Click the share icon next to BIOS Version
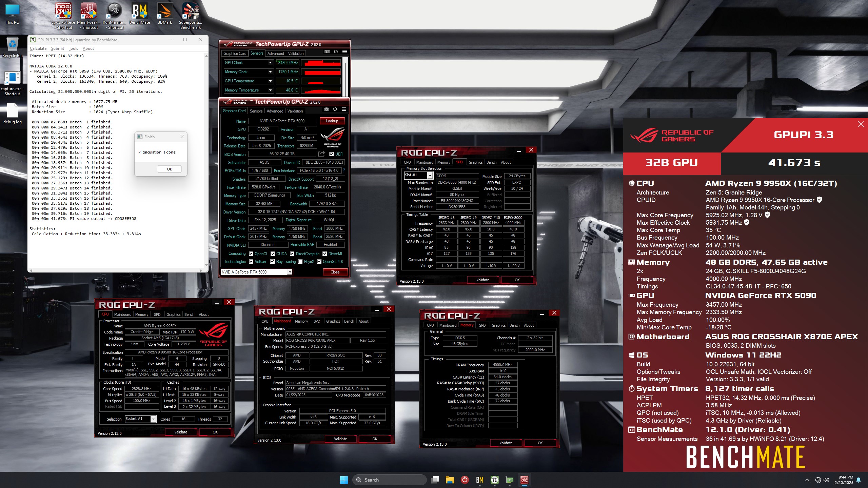Image resolution: width=868 pixels, height=488 pixels. click(x=321, y=154)
